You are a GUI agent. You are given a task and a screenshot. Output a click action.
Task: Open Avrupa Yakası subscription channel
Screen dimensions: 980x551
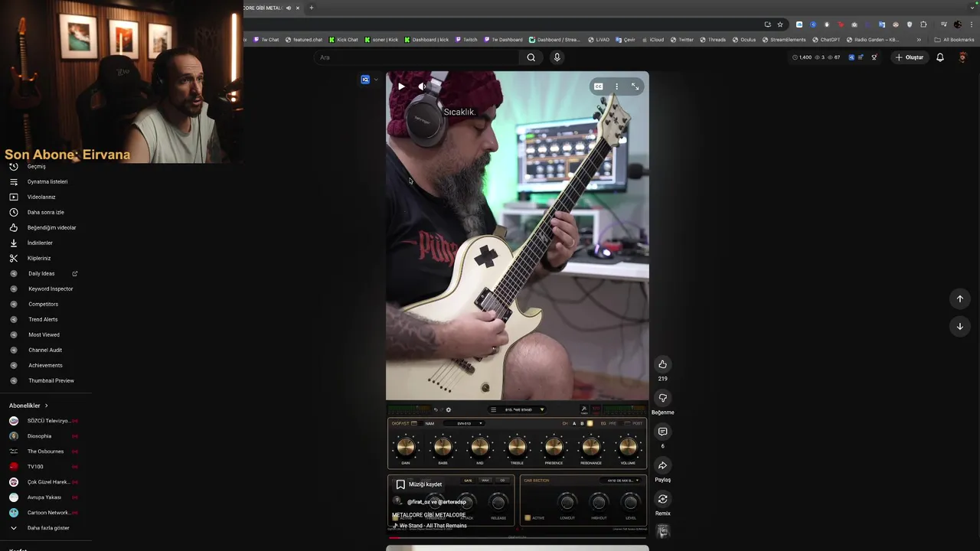[46, 497]
